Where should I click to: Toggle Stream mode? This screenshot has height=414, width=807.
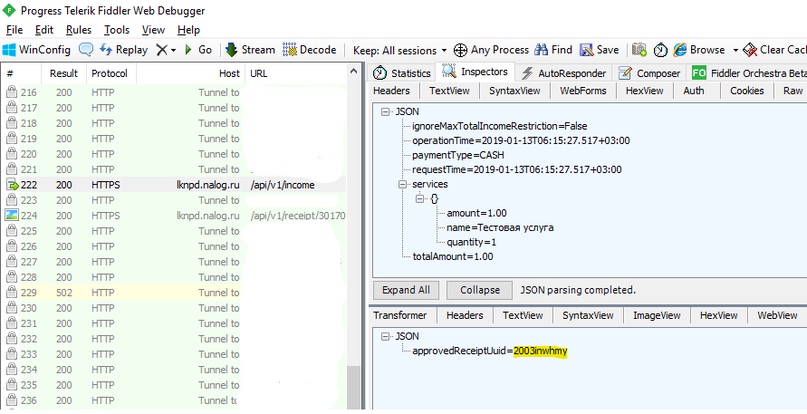[x=251, y=50]
